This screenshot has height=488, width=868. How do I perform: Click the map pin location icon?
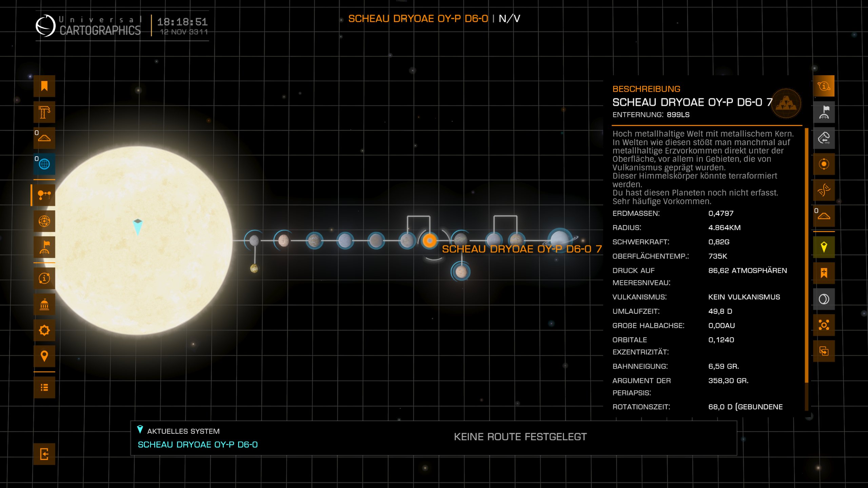coord(44,356)
